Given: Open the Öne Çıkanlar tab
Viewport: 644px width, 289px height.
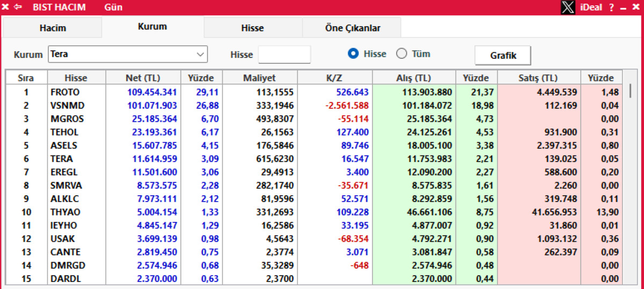Looking at the screenshot, I should 353,28.
